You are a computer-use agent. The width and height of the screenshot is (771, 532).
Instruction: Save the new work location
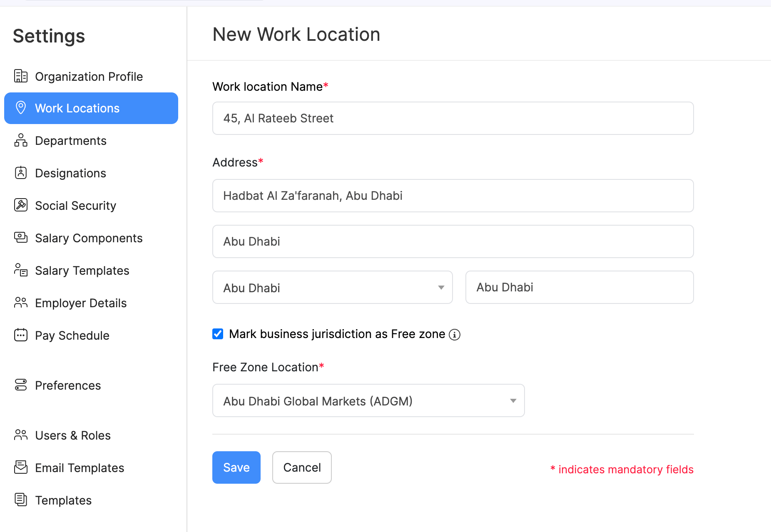pyautogui.click(x=236, y=467)
